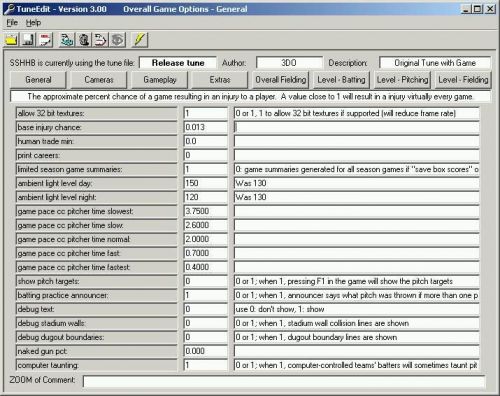Edit pitcher time normal value 2.0000

click(x=205, y=239)
